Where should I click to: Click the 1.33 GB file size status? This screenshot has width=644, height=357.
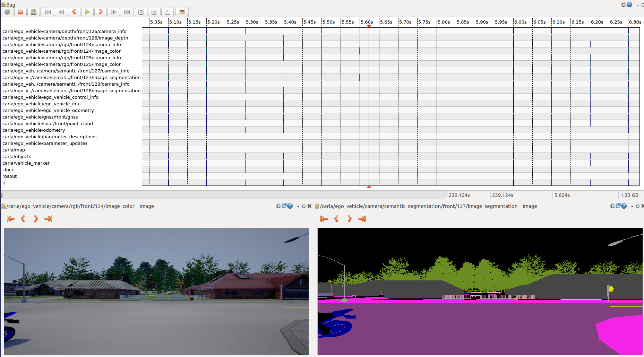(x=629, y=195)
